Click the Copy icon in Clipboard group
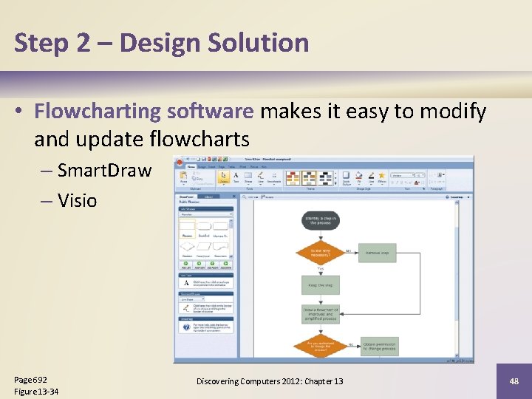The width and height of the screenshot is (532, 399). point(194,178)
